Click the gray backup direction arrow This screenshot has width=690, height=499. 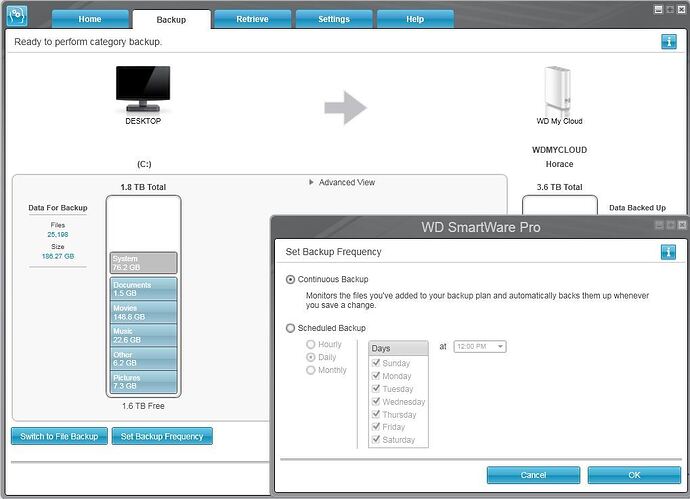click(345, 108)
